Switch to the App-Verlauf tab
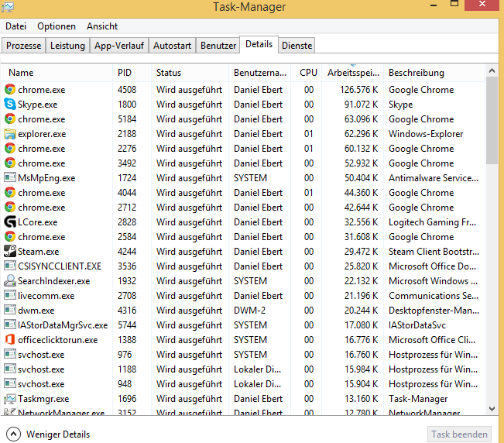This screenshot has height=443, width=504. pos(119,46)
